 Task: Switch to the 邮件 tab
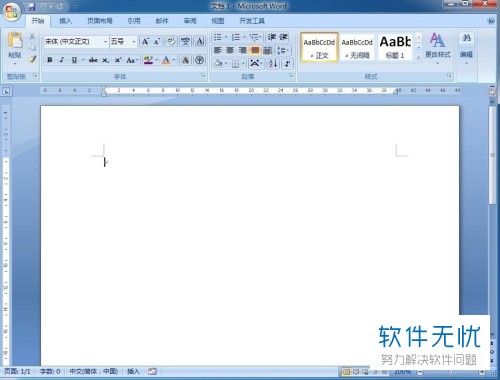coord(162,21)
